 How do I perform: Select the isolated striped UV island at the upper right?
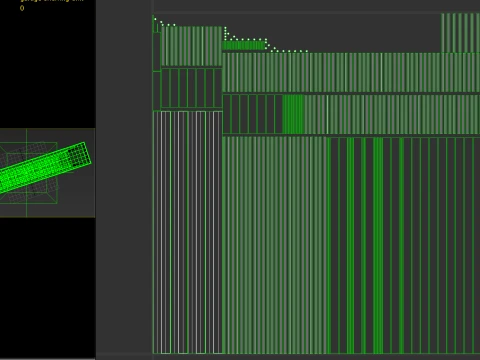(460, 33)
